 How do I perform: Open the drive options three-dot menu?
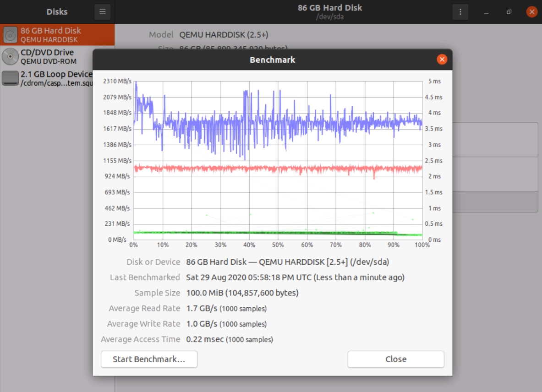tap(460, 12)
